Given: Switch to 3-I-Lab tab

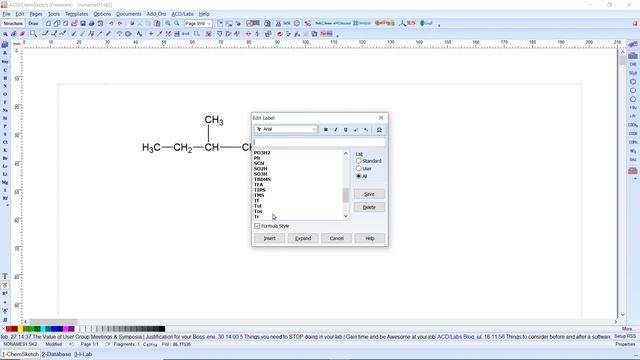Looking at the screenshot, I should 83,354.
